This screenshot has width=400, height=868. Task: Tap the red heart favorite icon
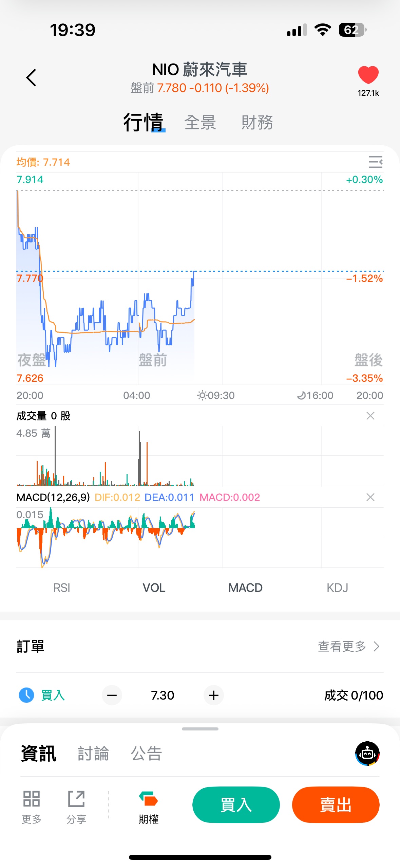368,75
